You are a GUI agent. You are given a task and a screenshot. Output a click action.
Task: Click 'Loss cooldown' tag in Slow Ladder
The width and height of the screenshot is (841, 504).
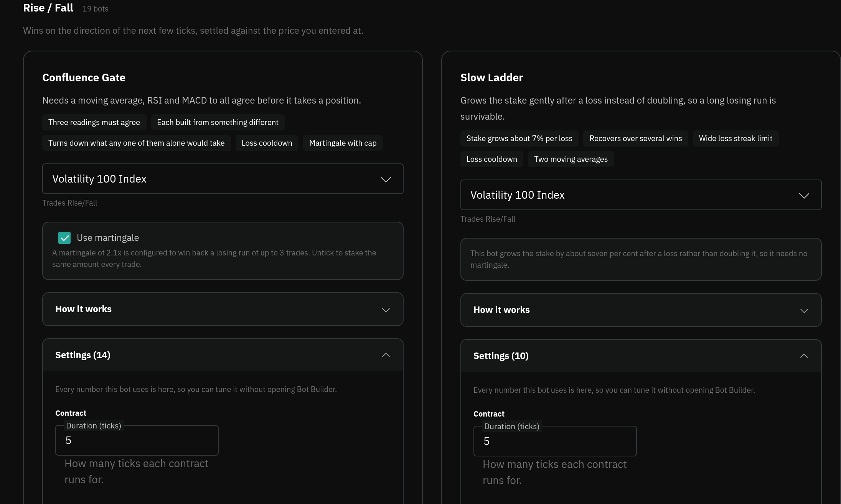point(492,159)
